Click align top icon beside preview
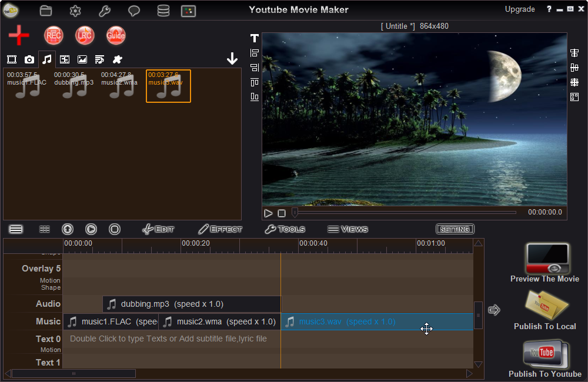The width and height of the screenshot is (588, 382). pos(255,82)
